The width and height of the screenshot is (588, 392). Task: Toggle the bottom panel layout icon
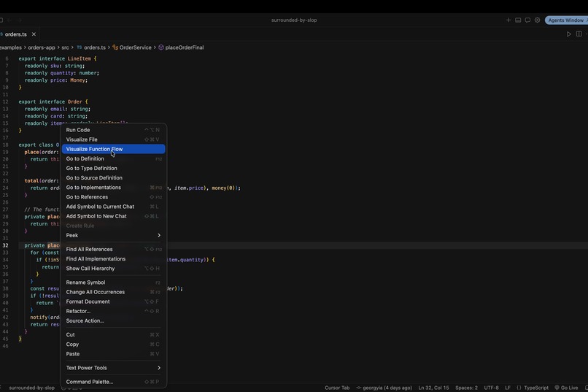coord(518,20)
